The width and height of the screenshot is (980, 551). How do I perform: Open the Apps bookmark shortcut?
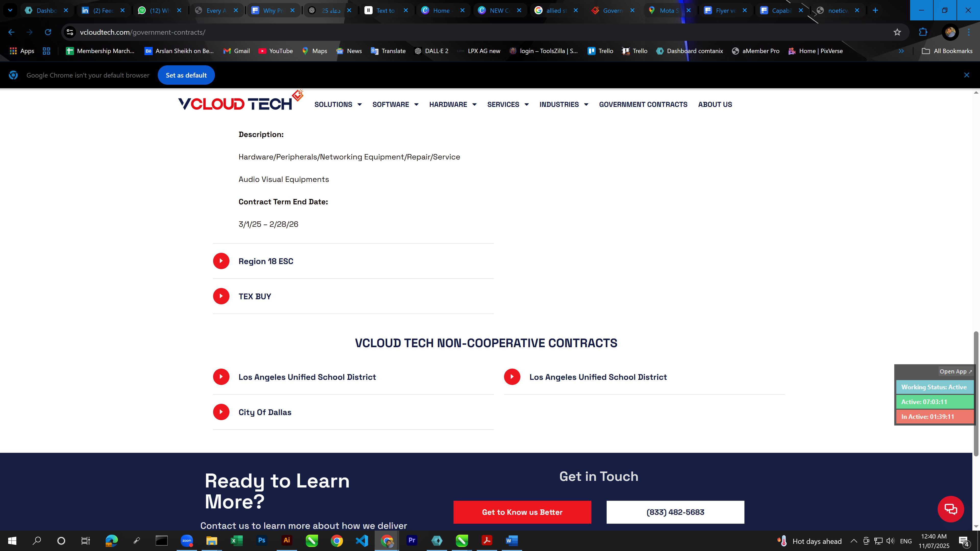tap(22, 51)
